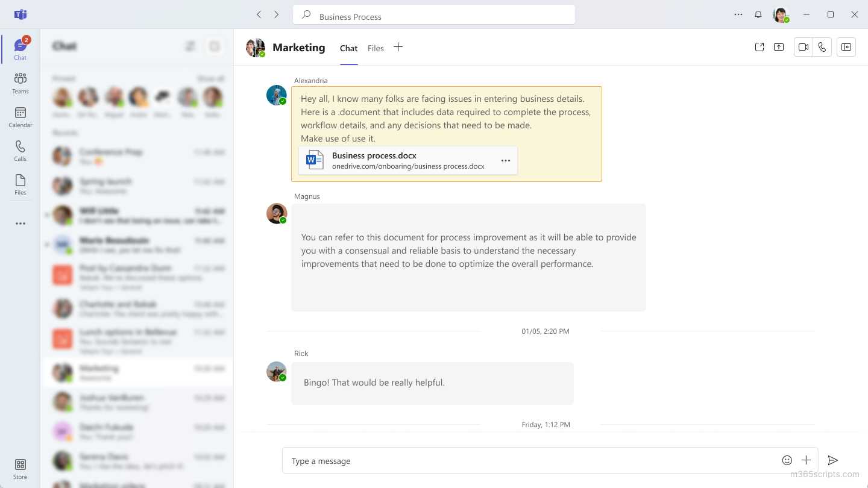Start screen sharing in chat
The width and height of the screenshot is (868, 488).
pyautogui.click(x=779, y=47)
